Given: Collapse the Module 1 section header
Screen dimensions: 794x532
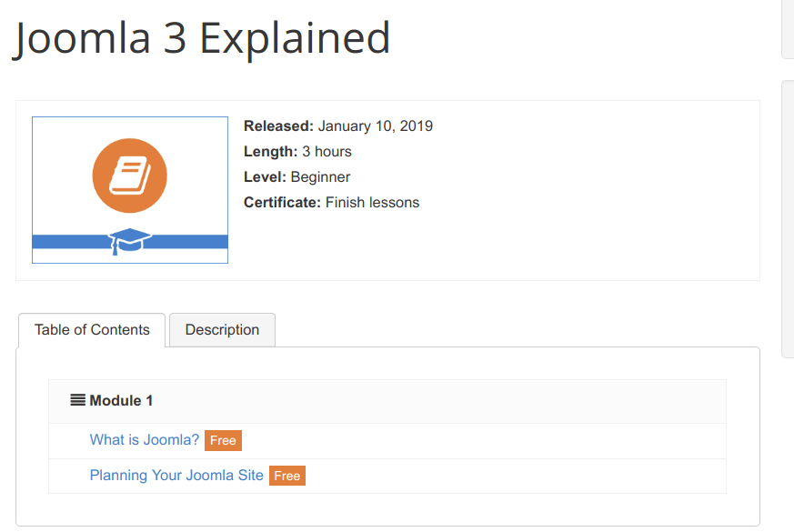Looking at the screenshot, I should click(387, 401).
